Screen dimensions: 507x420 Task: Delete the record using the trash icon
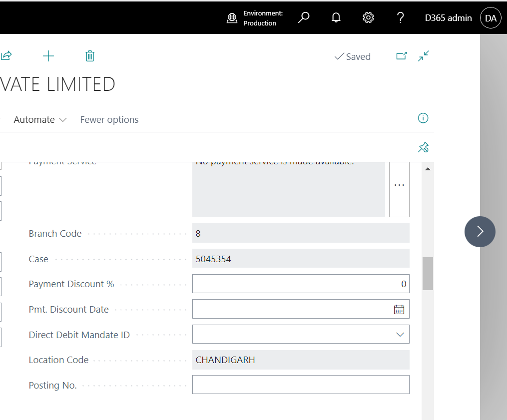point(90,56)
